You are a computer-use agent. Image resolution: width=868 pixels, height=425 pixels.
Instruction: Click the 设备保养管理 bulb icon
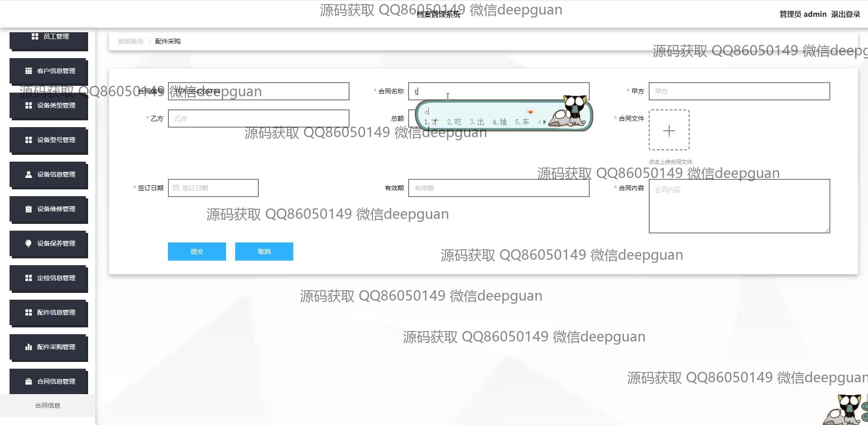tap(29, 243)
